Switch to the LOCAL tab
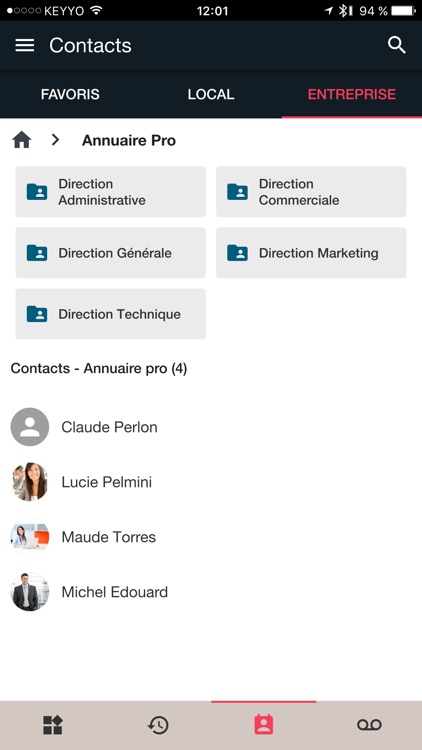 click(x=211, y=94)
